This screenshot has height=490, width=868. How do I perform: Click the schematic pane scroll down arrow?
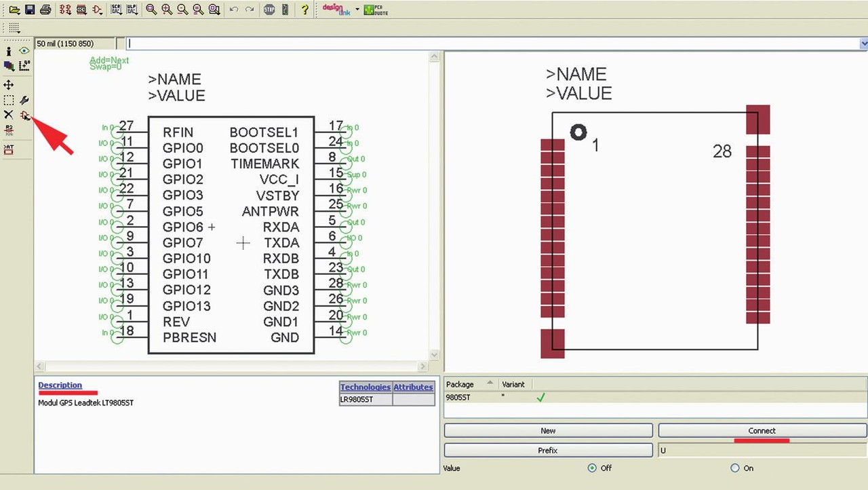point(435,355)
